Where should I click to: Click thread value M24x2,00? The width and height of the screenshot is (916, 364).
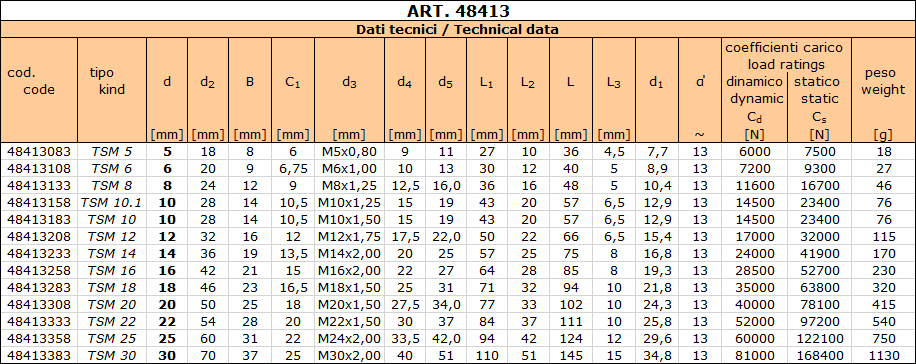[349, 338]
